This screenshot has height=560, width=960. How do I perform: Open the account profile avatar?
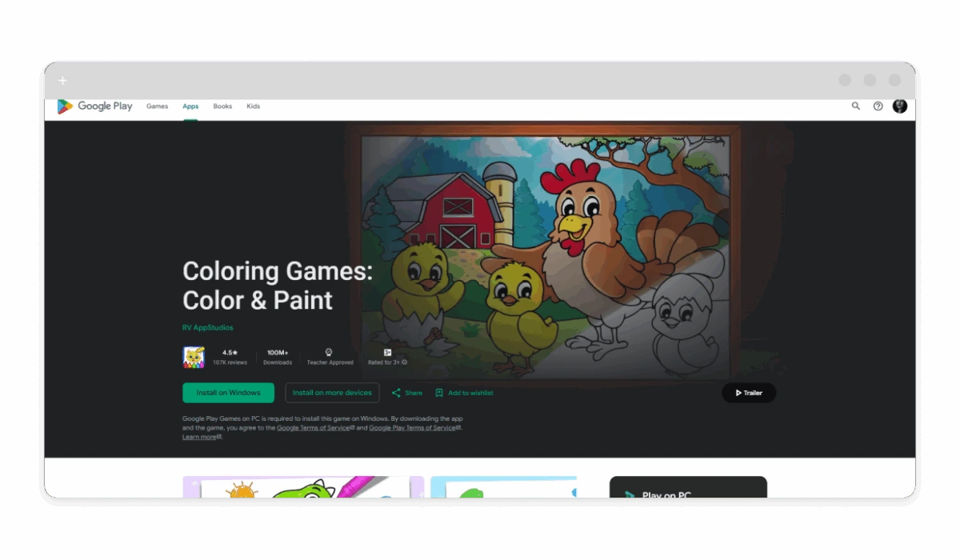pos(900,106)
